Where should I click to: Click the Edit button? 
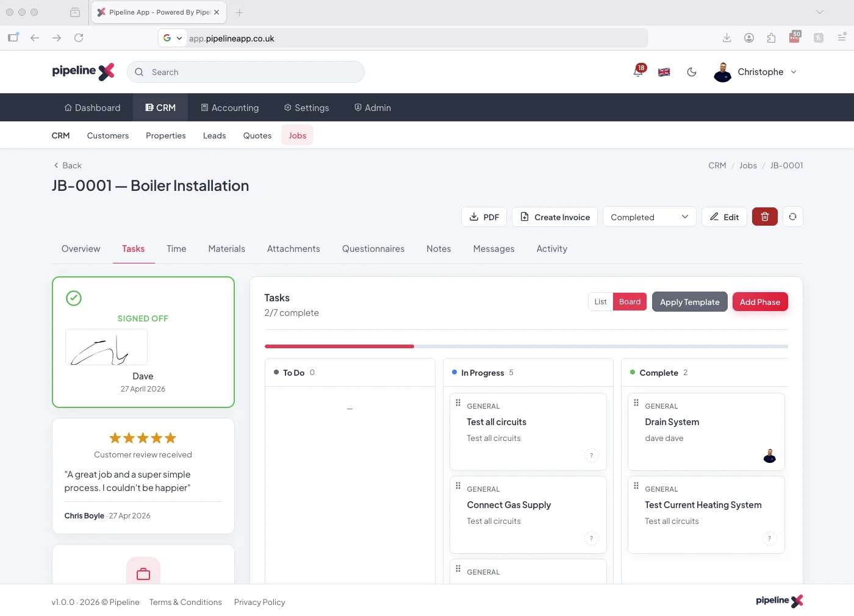[725, 217]
